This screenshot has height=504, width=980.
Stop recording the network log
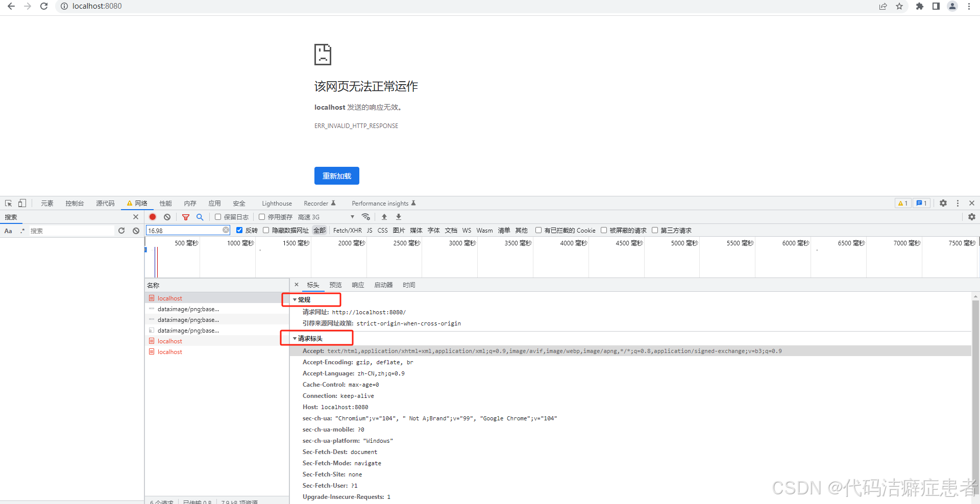click(x=153, y=217)
